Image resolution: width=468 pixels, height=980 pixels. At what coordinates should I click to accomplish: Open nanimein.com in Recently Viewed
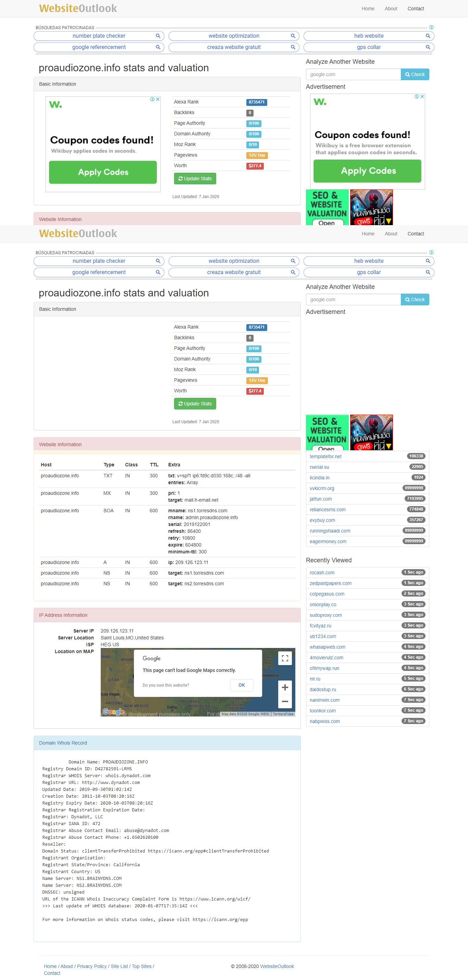(324, 700)
